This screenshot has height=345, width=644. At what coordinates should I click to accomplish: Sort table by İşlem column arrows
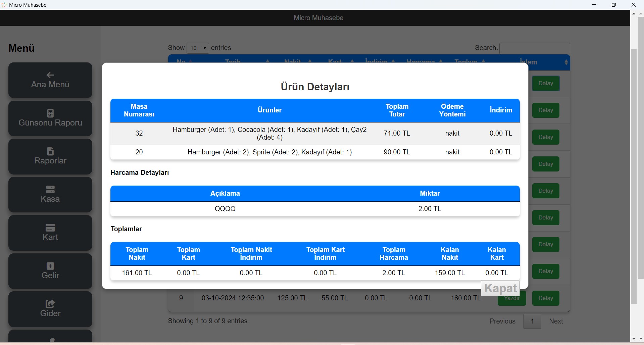[x=566, y=62]
